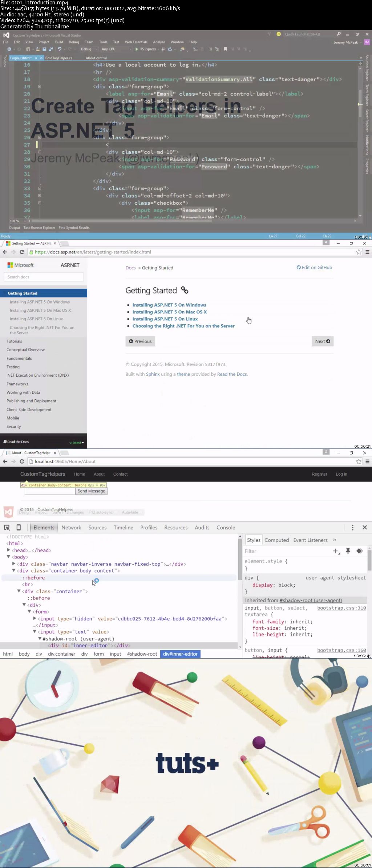Viewport: 372px width, 868px height.
Task: Open the Build menu in Visual Studio
Action: pyautogui.click(x=59, y=42)
